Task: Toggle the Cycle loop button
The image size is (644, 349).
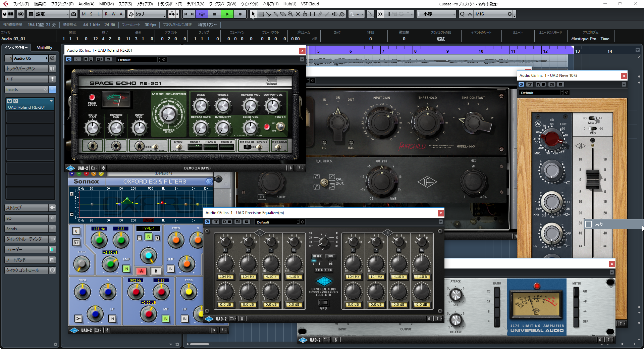Action: point(202,14)
